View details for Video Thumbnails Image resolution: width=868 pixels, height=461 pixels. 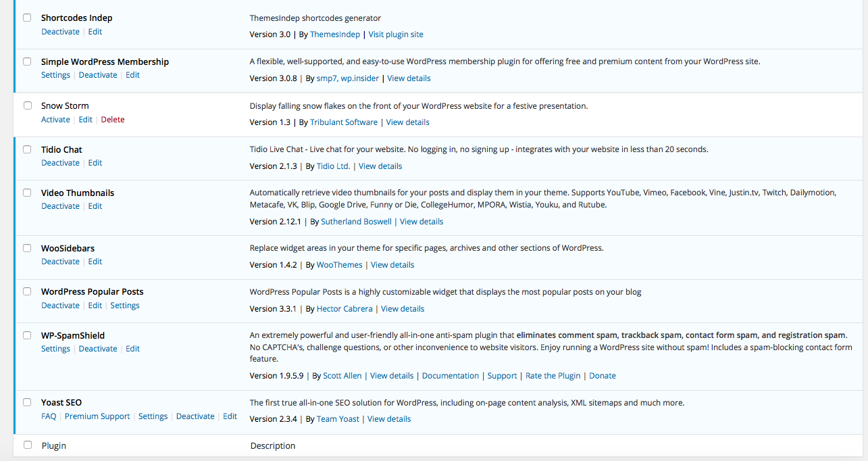point(422,222)
